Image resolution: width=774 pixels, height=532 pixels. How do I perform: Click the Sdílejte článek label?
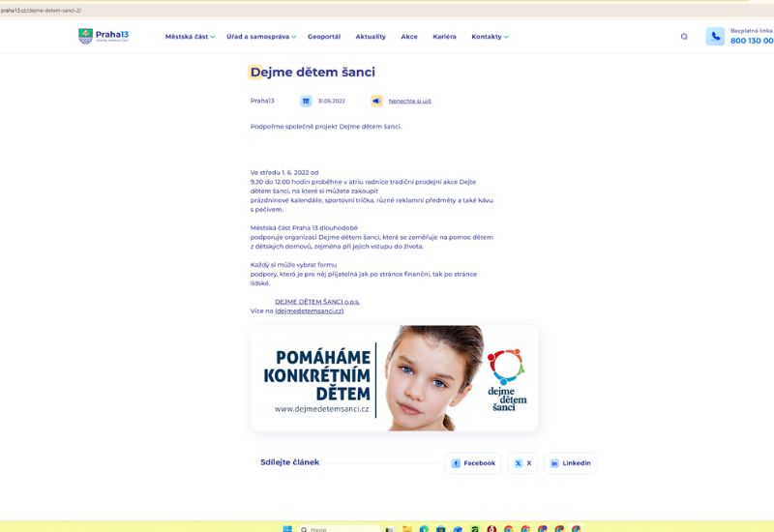[289, 462]
